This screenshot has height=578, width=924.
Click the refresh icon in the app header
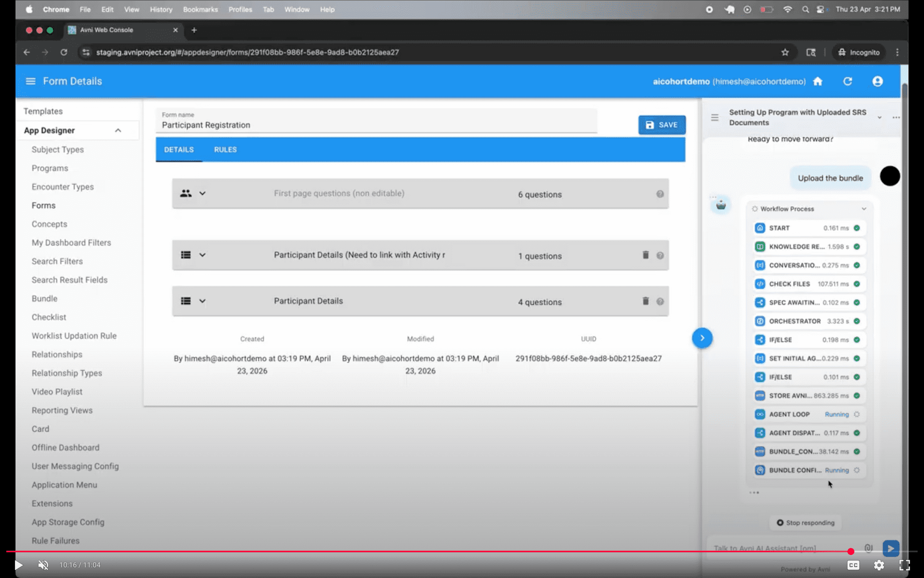848,81
